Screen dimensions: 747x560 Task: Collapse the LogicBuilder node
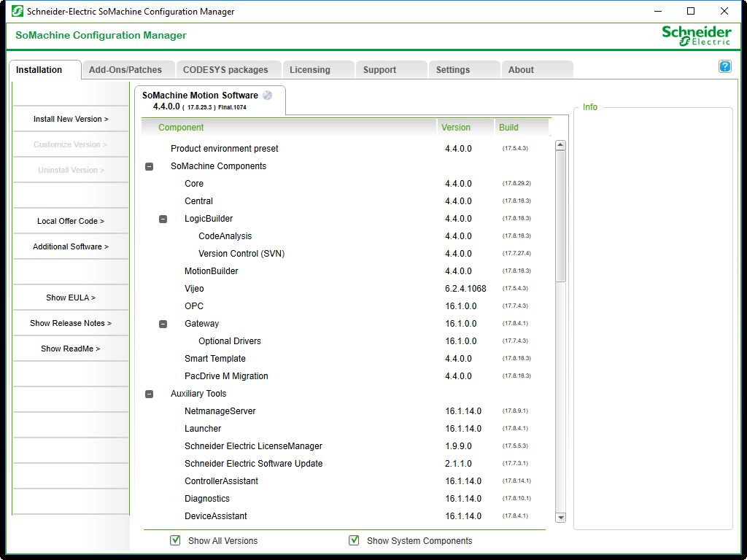pos(163,219)
